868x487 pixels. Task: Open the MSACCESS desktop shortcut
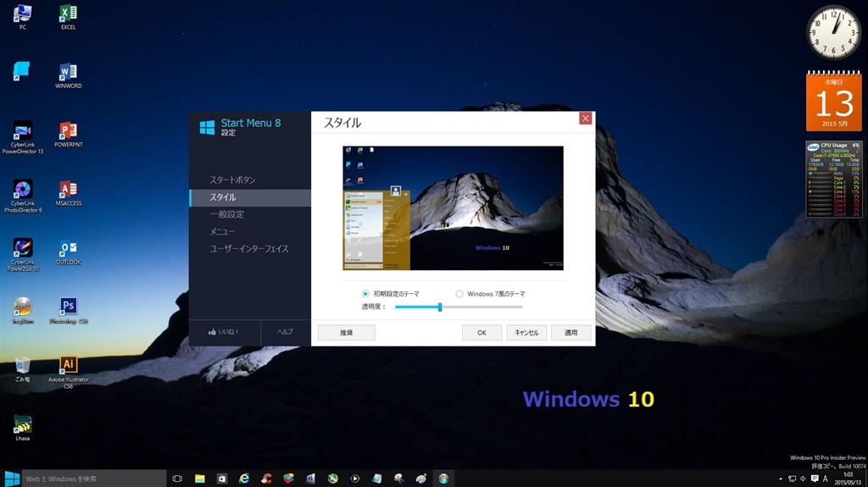tap(68, 193)
